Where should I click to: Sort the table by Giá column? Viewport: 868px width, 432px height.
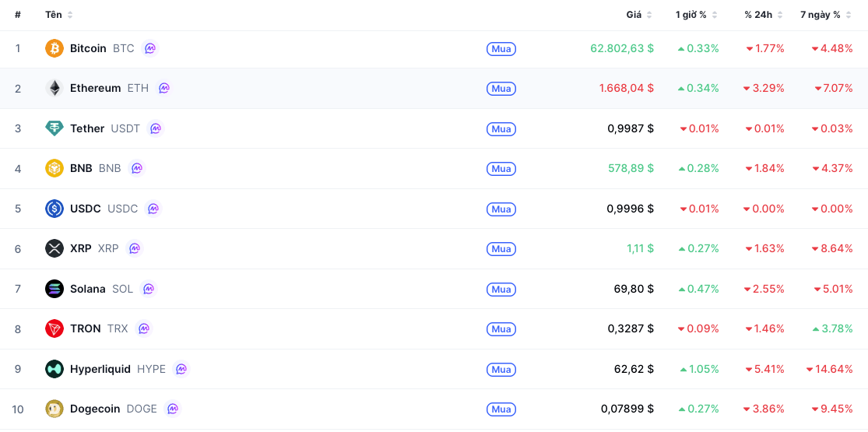click(x=639, y=15)
